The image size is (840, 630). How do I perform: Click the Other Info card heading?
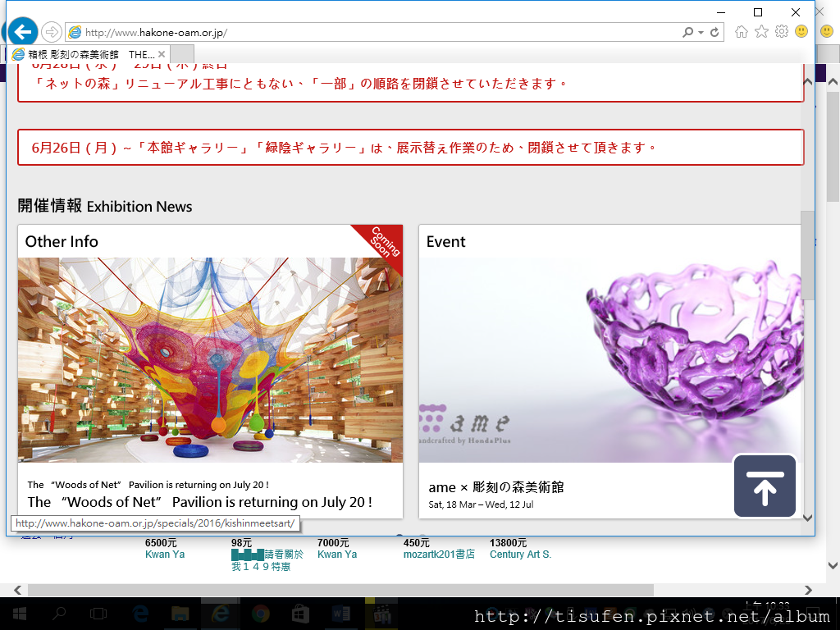[x=62, y=242]
